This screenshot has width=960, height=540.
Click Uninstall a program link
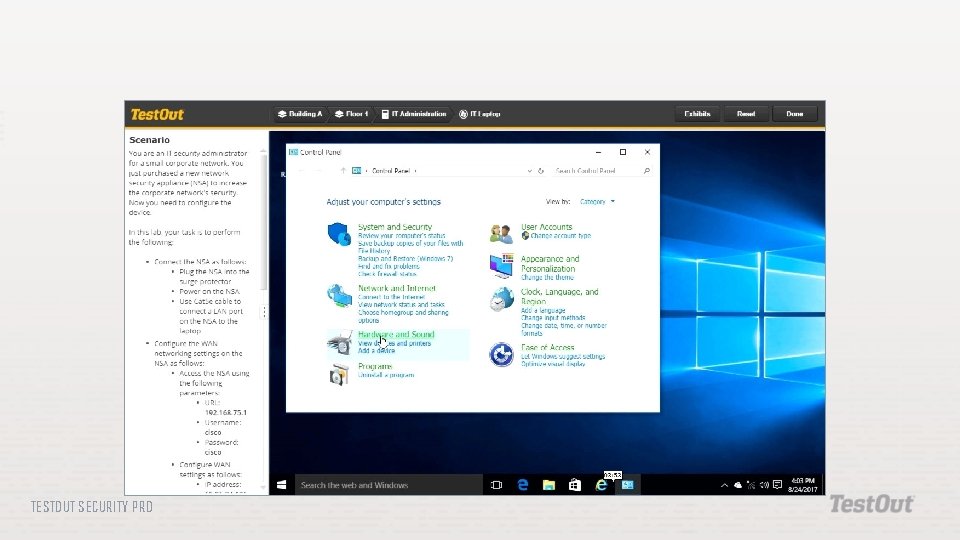pyautogui.click(x=386, y=375)
